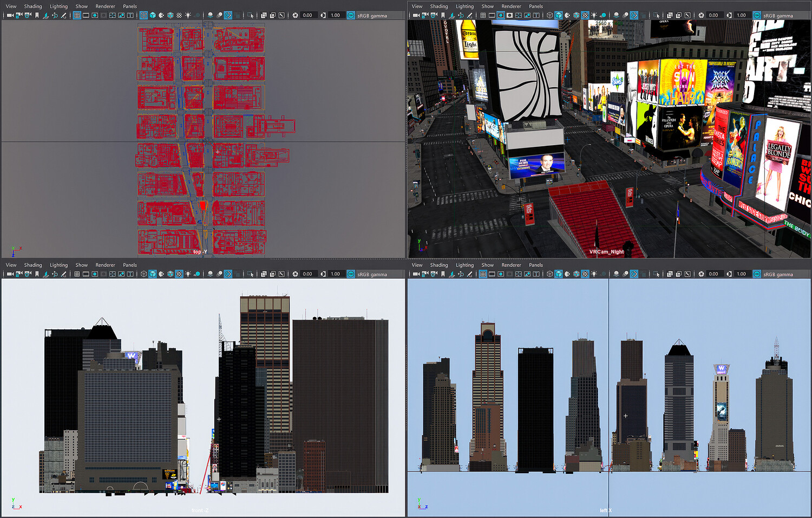Open Camera Attributes in top view panel

28,15
